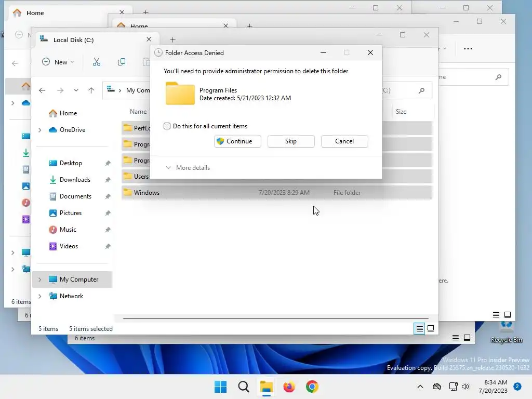Select the Windows folder row

click(x=277, y=192)
